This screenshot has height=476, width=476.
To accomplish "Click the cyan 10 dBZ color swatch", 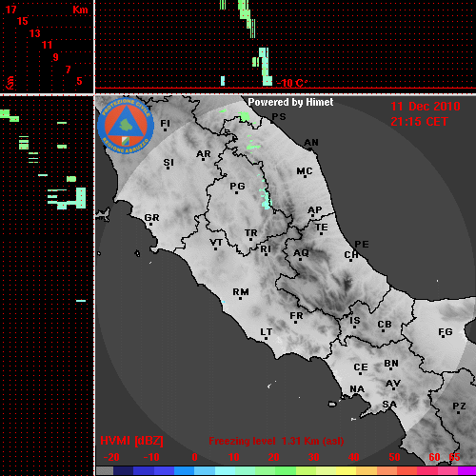I will (x=226, y=471).
